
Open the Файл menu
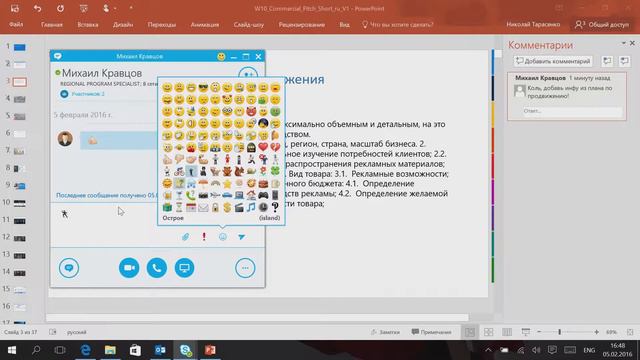(16, 24)
